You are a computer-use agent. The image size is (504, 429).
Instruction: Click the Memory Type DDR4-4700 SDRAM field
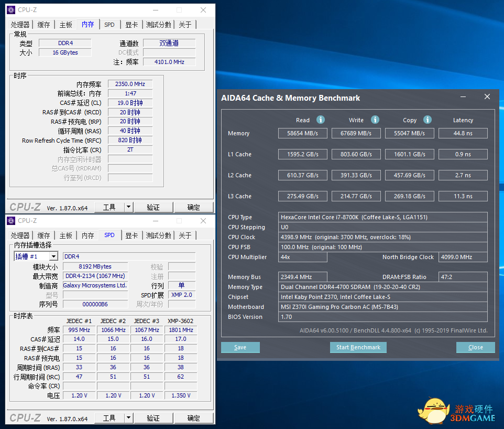click(x=383, y=287)
